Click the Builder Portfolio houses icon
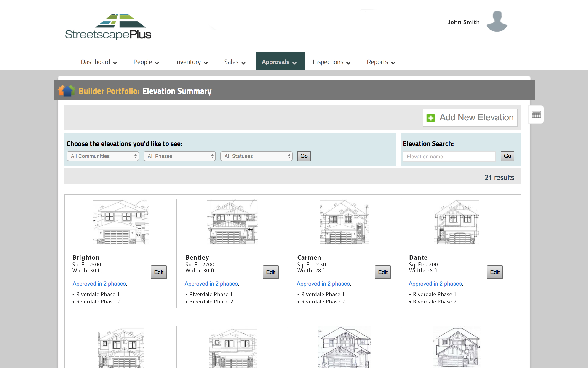This screenshot has height=368, width=588. 66,91
